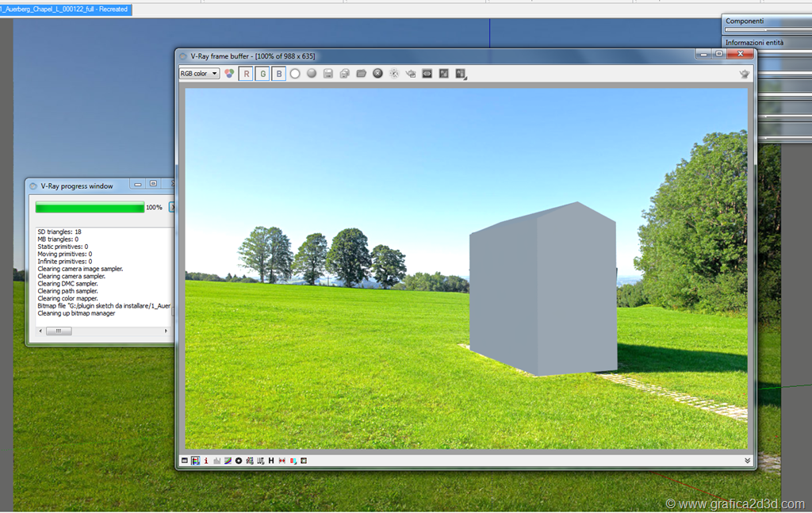Click the H button in bottom toolbar

271,461
